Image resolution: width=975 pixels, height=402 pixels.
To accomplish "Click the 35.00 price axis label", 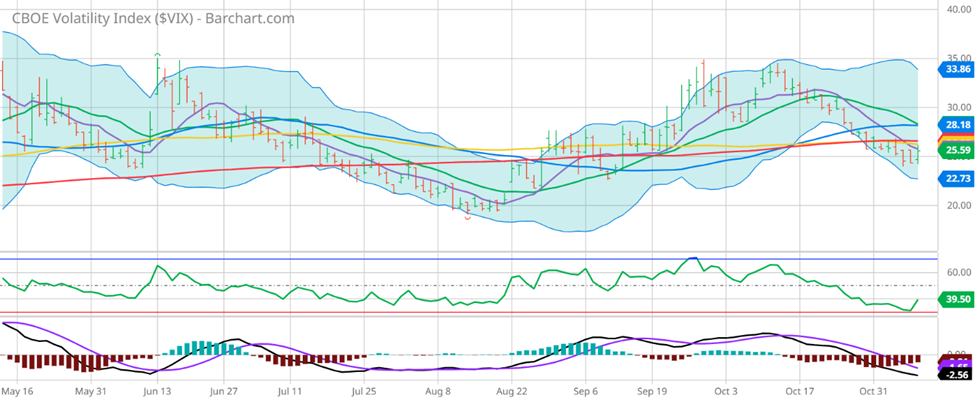I will [x=958, y=58].
